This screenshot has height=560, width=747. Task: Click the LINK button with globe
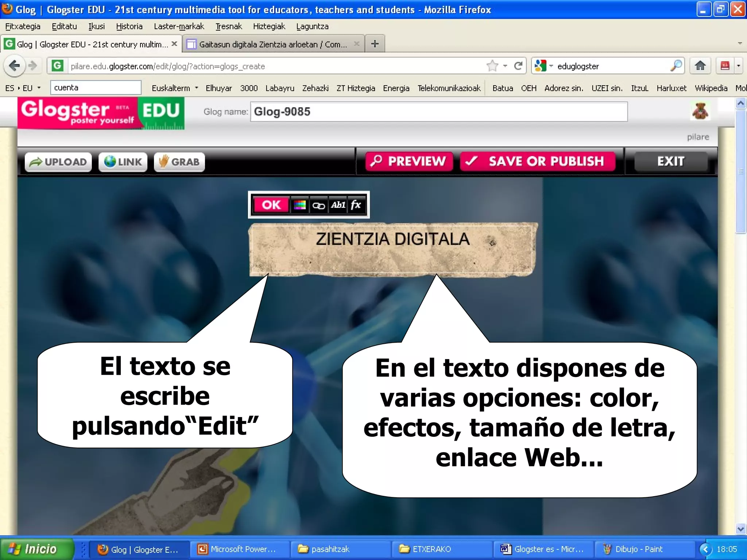pyautogui.click(x=123, y=162)
